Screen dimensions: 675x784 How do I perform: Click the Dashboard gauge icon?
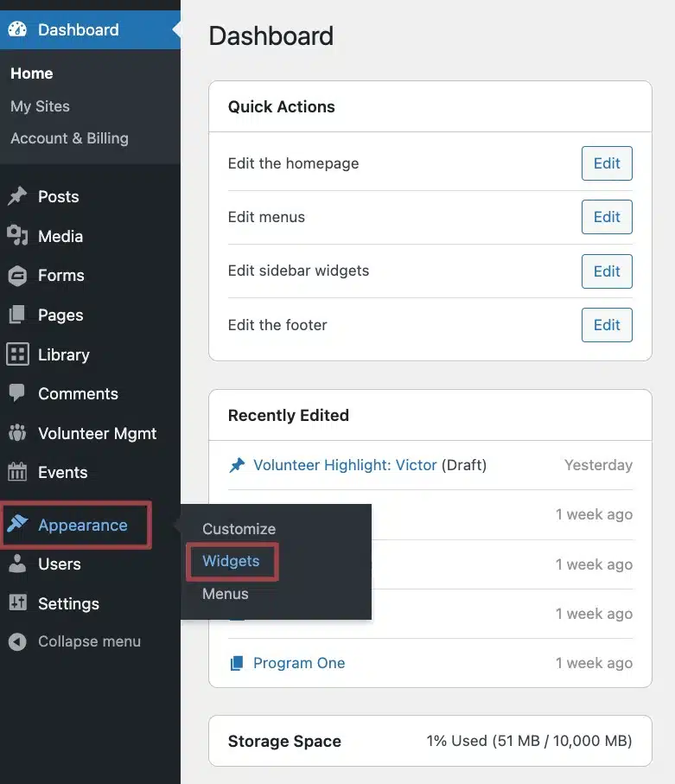17,29
